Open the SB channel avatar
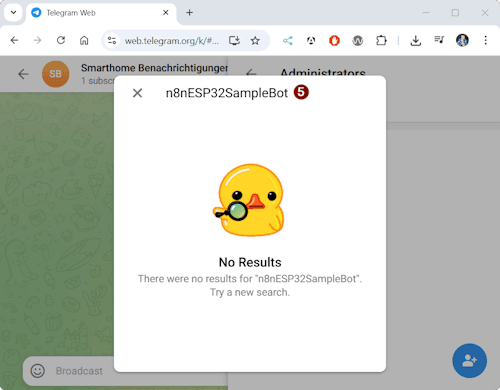 56,74
